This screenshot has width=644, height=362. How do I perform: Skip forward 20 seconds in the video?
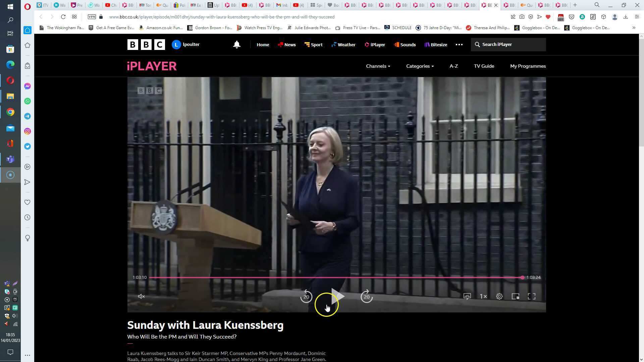[x=366, y=296]
